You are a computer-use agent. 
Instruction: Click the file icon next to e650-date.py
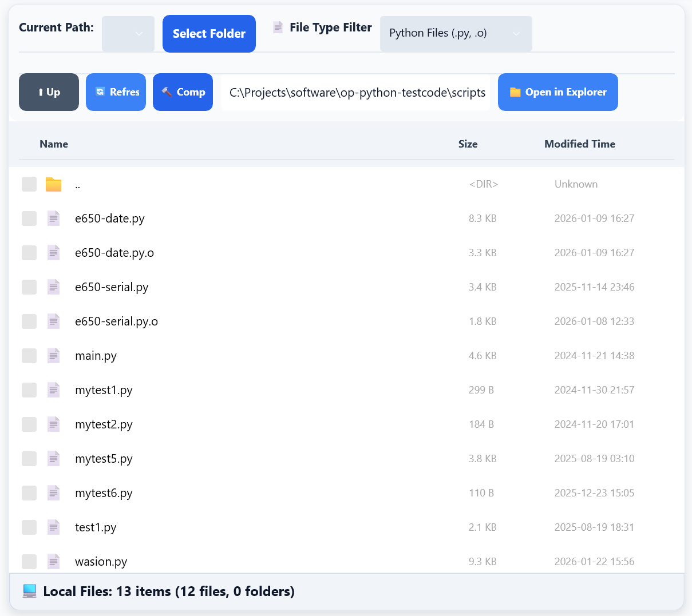pyautogui.click(x=53, y=218)
